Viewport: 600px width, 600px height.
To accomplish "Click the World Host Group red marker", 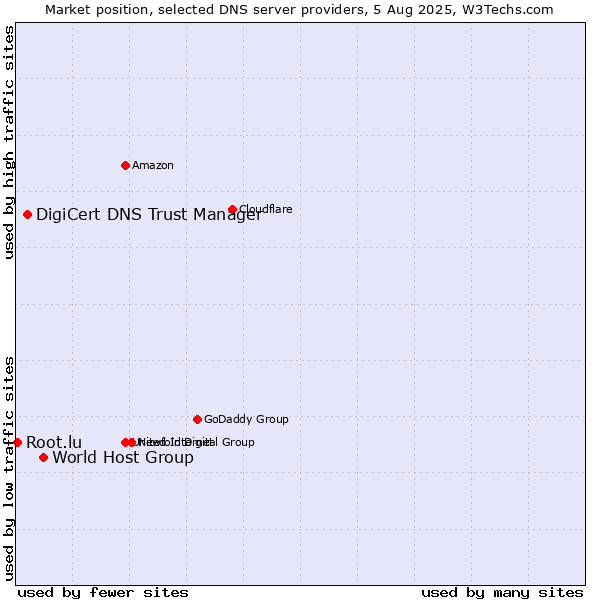I will pos(43,457).
